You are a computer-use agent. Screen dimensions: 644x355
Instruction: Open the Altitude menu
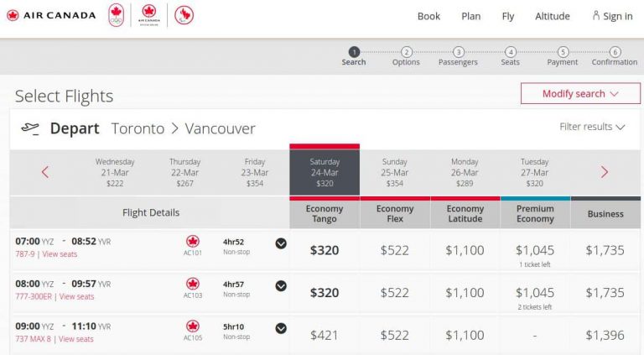click(x=553, y=16)
